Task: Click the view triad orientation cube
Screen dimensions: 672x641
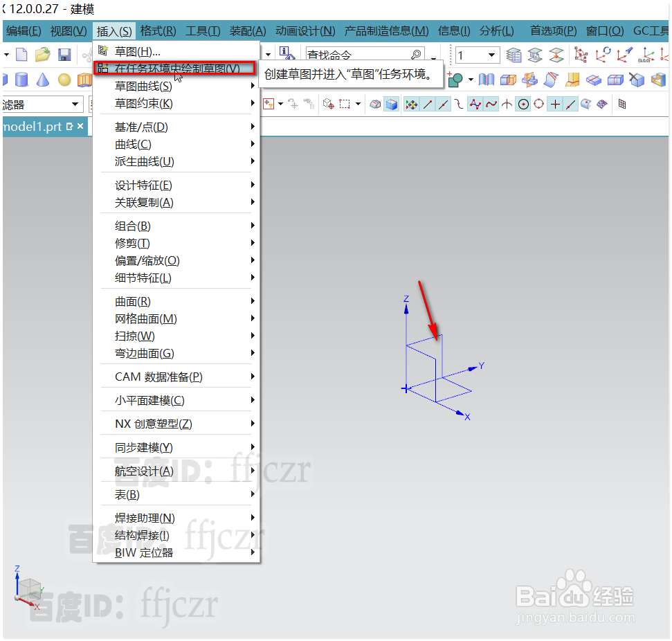Action: click(x=28, y=589)
